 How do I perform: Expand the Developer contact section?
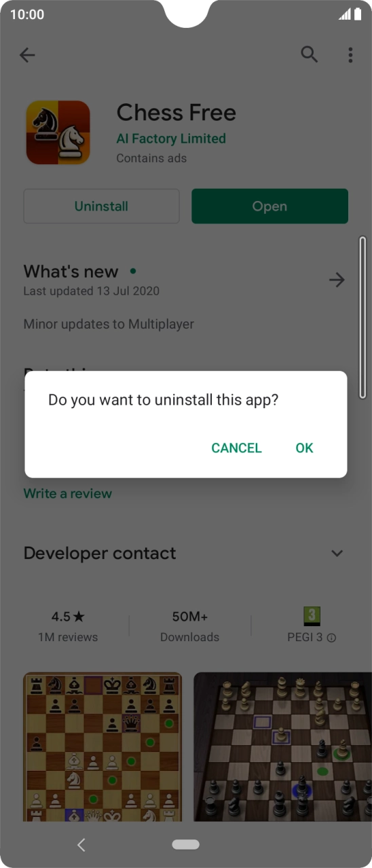tap(337, 554)
